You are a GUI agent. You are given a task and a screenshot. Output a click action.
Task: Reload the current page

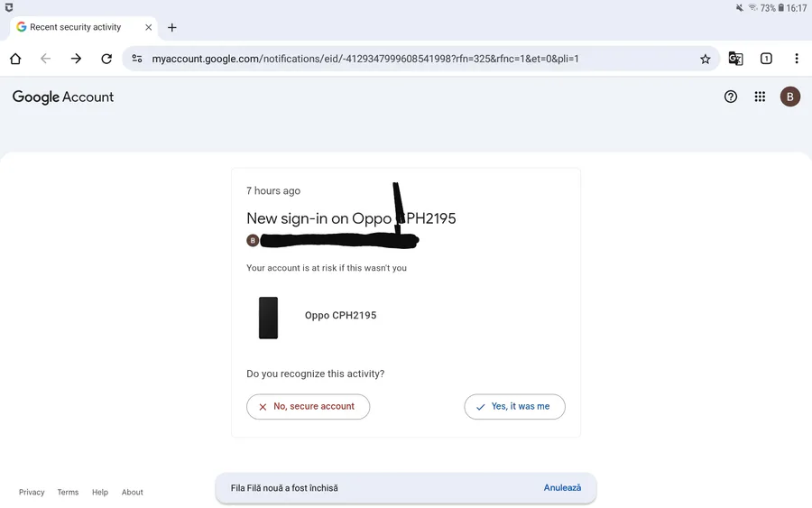coord(106,59)
